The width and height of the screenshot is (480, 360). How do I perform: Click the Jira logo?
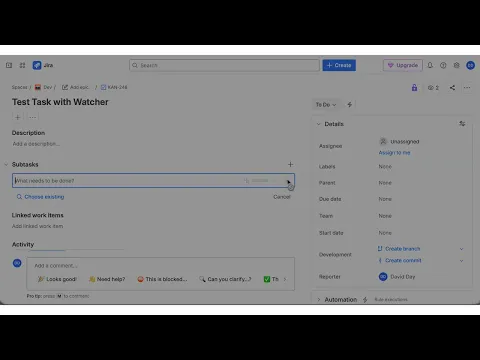43,65
